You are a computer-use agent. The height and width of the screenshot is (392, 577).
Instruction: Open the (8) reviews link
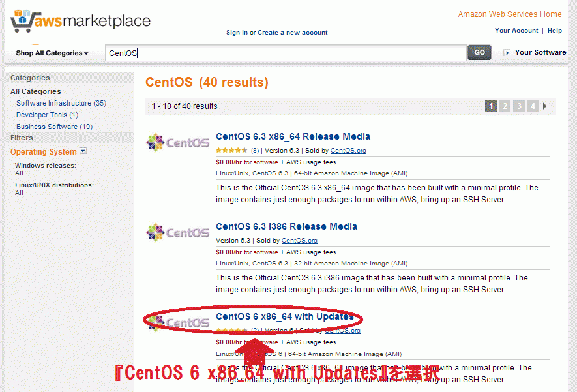[255, 150]
